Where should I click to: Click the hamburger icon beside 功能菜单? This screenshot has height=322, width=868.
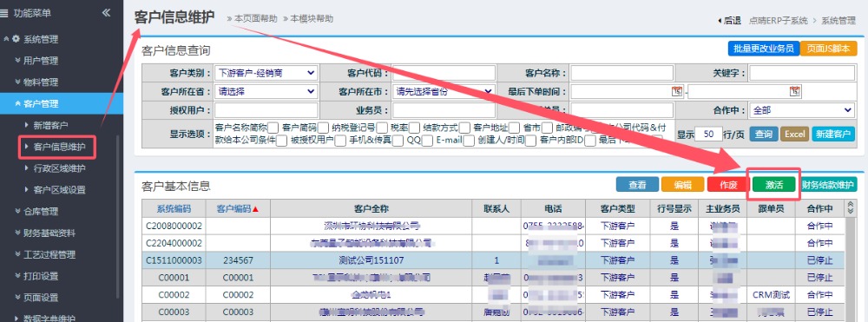5,13
